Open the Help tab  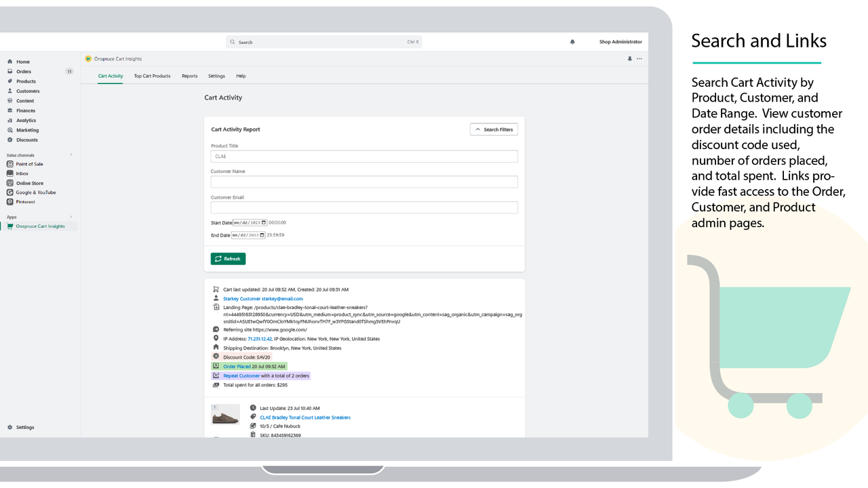point(241,76)
